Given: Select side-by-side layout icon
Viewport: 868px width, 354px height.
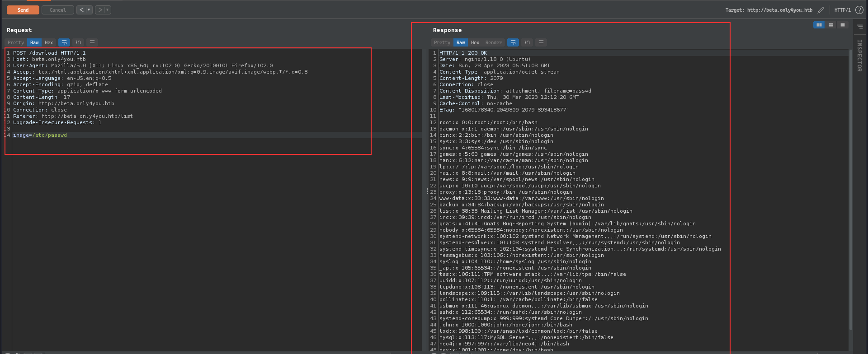Looking at the screenshot, I should coord(819,25).
